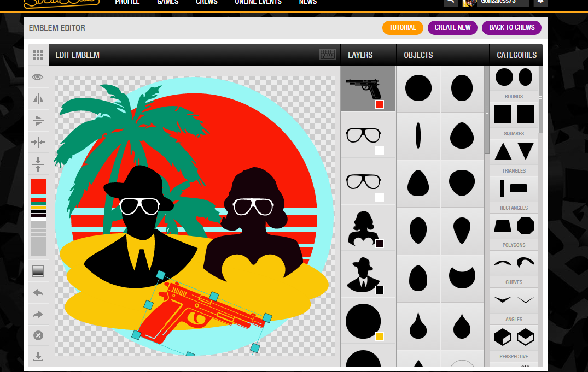Toggle the keyboard shortcuts icon

pos(328,55)
